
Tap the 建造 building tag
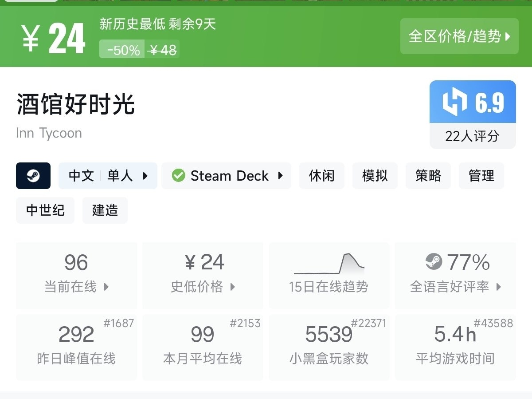point(105,210)
